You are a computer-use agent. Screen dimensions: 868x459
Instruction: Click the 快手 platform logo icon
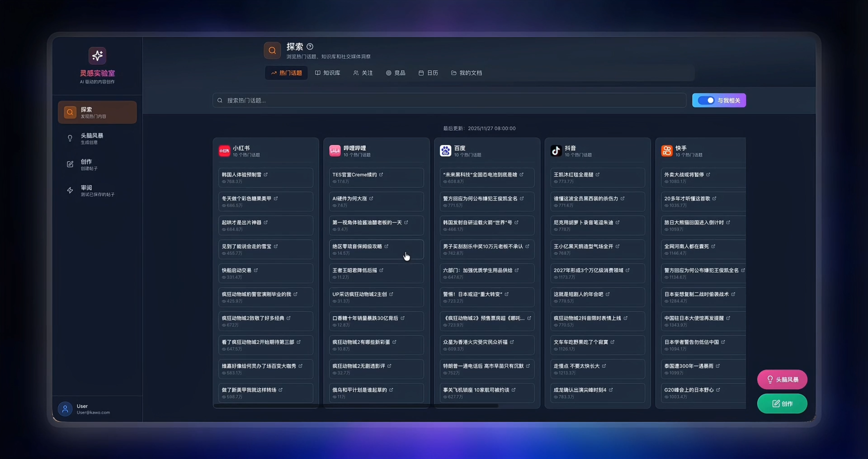tap(666, 151)
